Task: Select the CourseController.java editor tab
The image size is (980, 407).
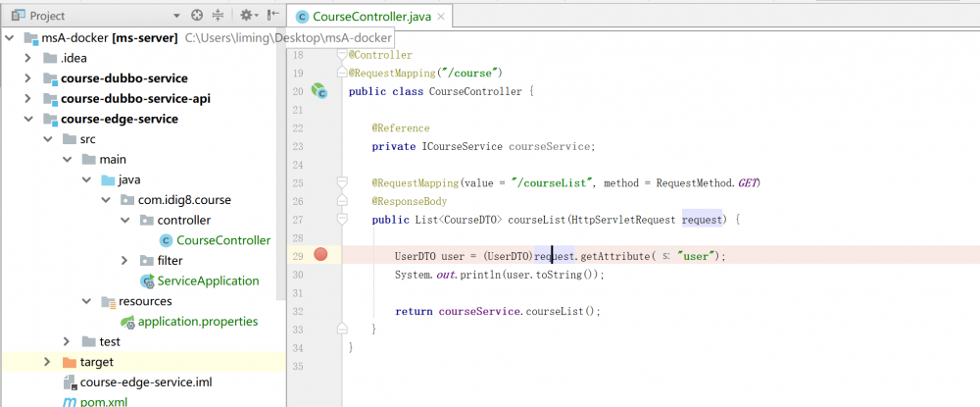Action: tap(371, 17)
